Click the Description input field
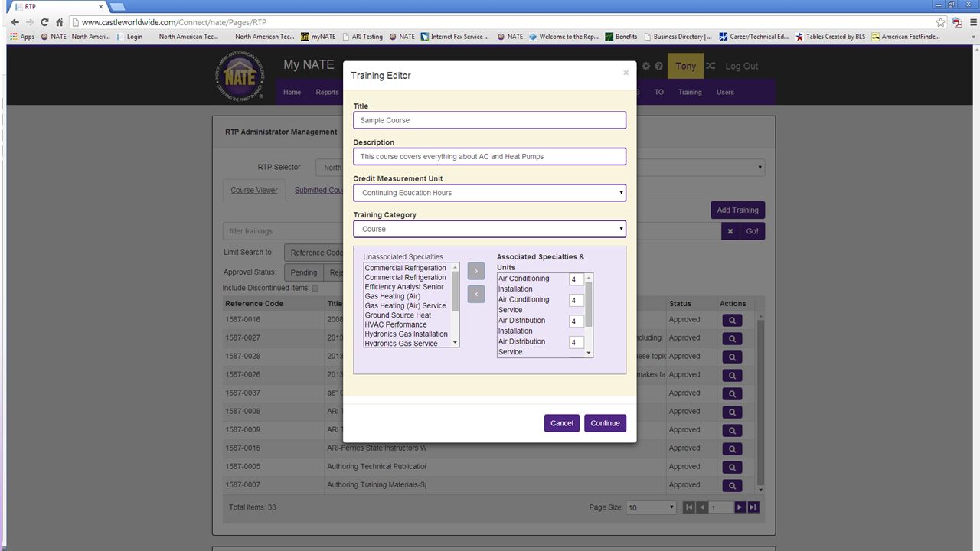Viewport: 980px width, 551px height. (x=489, y=156)
